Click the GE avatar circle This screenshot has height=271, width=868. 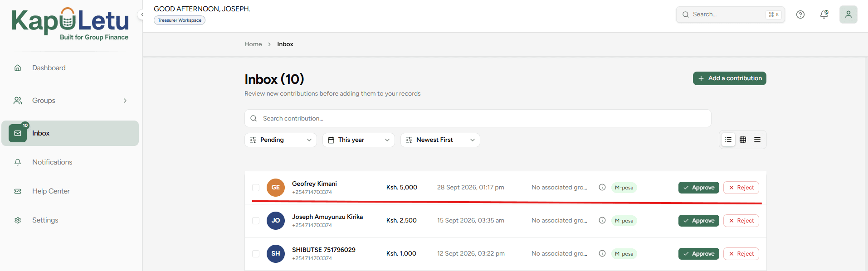[276, 188]
